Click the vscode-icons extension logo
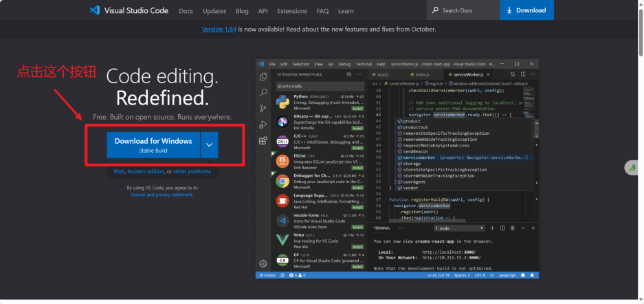Viewport: 644px width, 304px height. 282,221
